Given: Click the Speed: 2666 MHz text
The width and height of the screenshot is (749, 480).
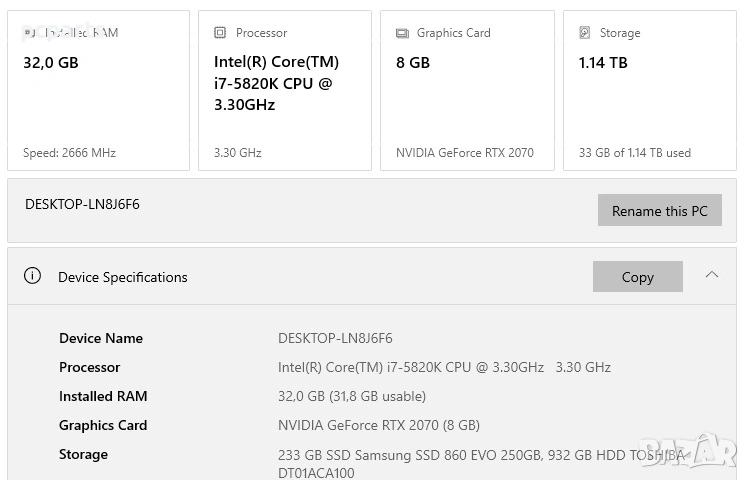Looking at the screenshot, I should click(x=69, y=153).
